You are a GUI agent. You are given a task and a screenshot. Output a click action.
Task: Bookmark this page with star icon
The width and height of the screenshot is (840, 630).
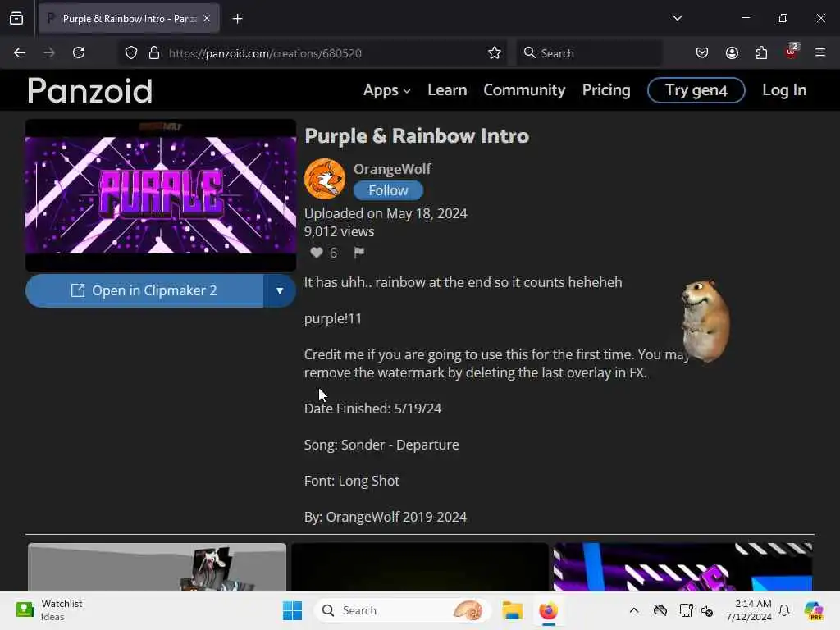point(495,53)
